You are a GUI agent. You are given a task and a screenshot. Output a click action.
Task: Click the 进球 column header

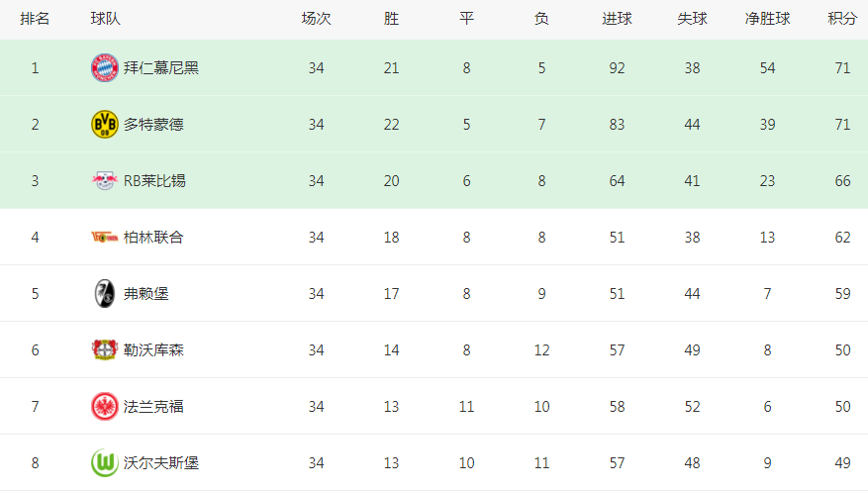coord(617,19)
